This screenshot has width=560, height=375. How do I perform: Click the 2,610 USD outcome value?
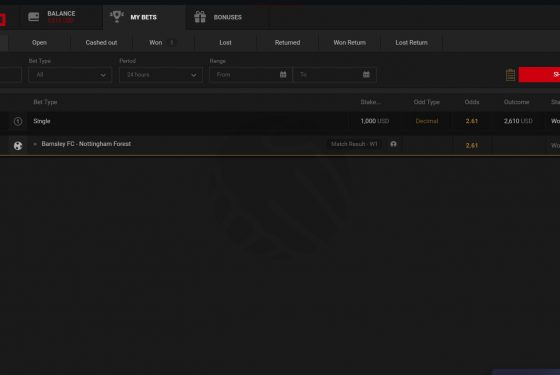pyautogui.click(x=518, y=121)
